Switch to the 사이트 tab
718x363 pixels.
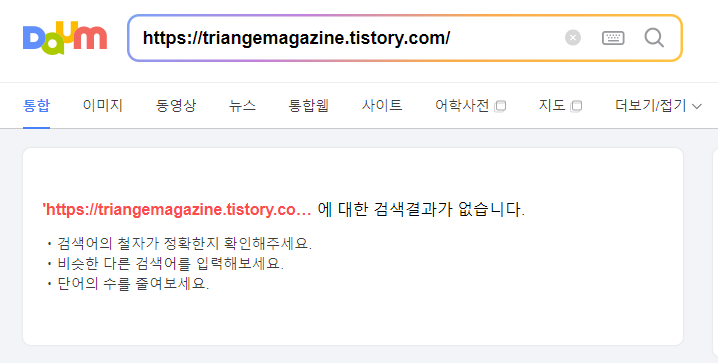pyautogui.click(x=382, y=106)
